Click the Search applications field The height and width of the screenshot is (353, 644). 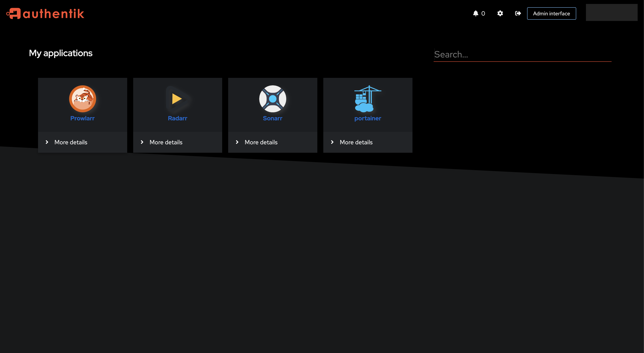coord(522,54)
